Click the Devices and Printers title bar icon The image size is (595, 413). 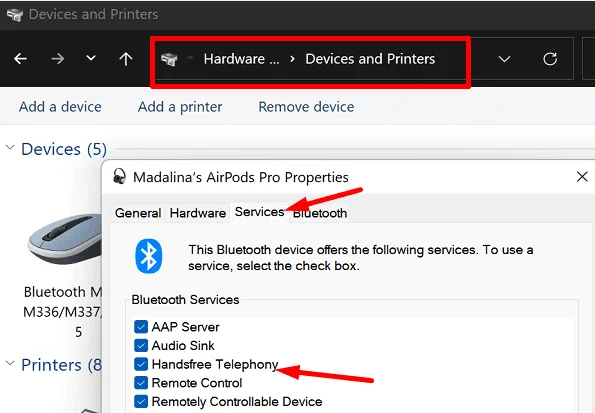[x=15, y=15]
